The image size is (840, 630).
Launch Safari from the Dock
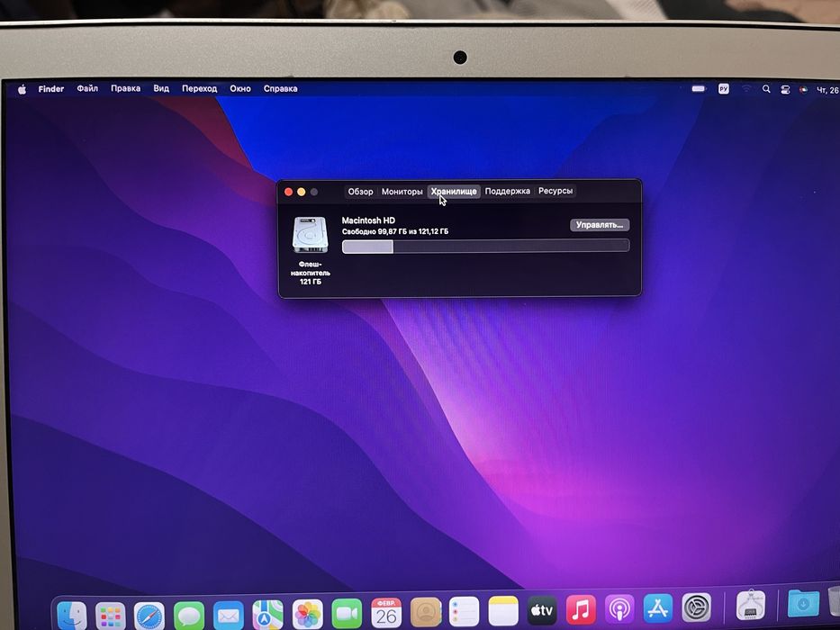coord(149,616)
